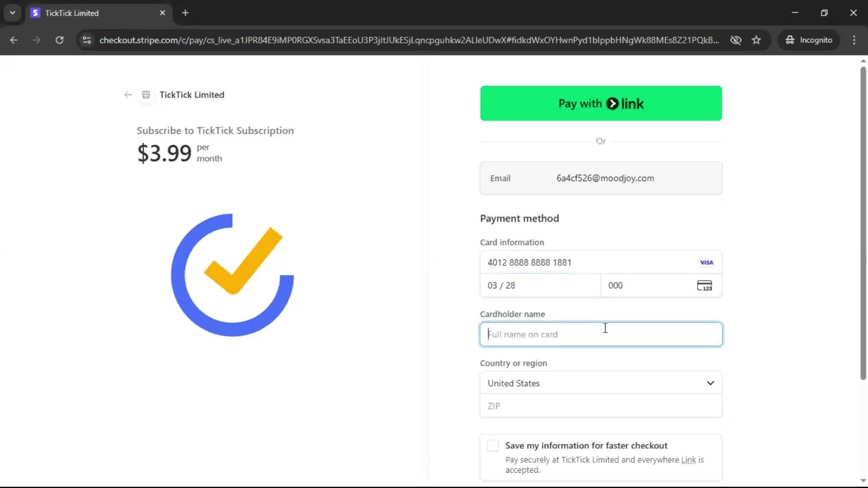Switch to the TickTick Limited browser tab
The width and height of the screenshot is (868, 488).
[x=90, y=13]
